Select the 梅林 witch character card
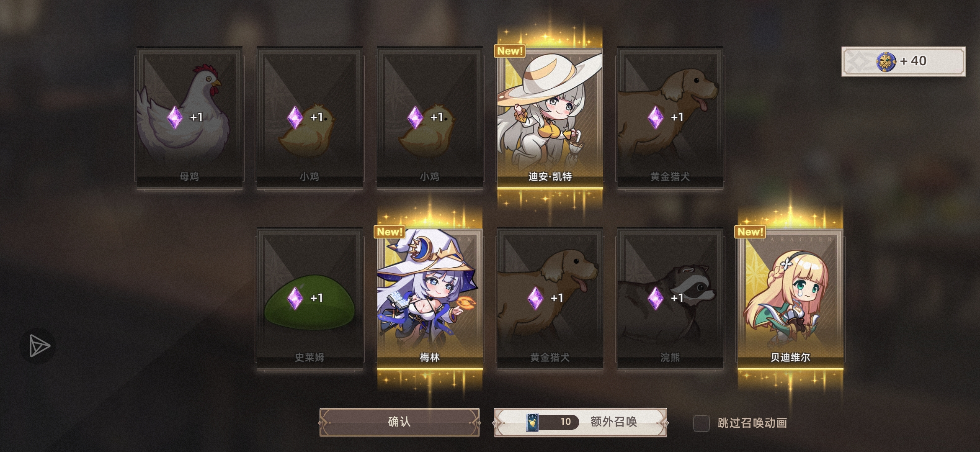The width and height of the screenshot is (980, 452). tap(430, 299)
